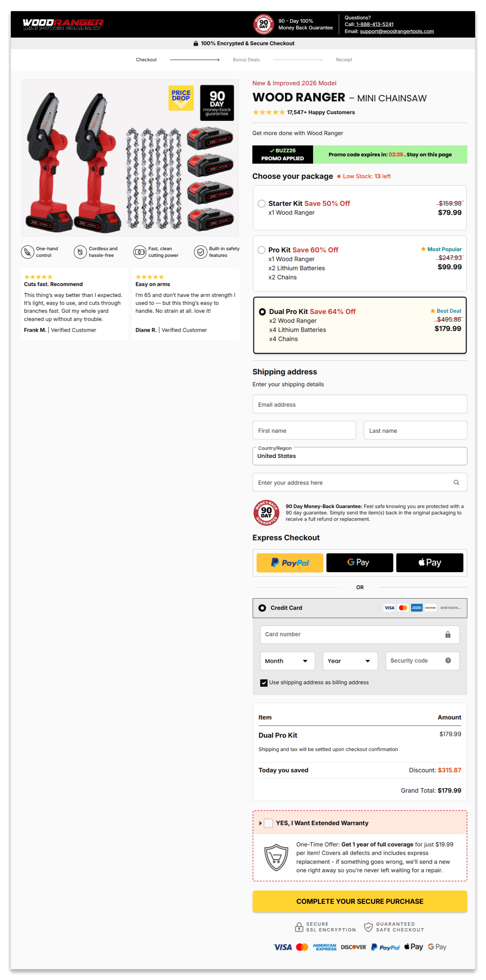486x980 pixels.
Task: Focus the Email address field
Action: click(x=359, y=404)
